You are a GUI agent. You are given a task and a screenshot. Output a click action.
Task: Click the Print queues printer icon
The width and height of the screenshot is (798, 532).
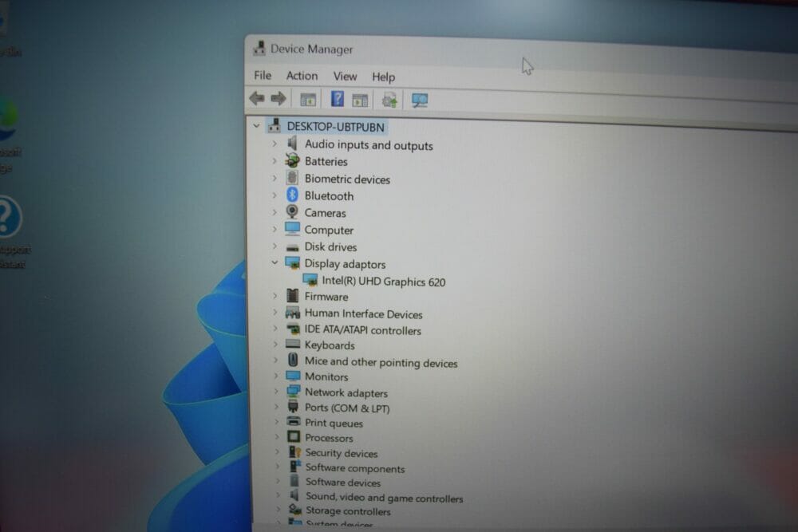[x=294, y=421]
